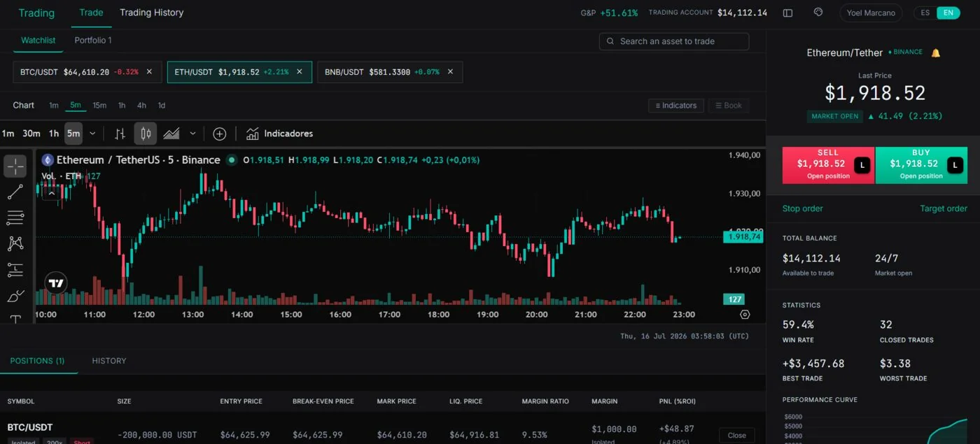Open Yoel Marcano account menu

pyautogui.click(x=871, y=13)
